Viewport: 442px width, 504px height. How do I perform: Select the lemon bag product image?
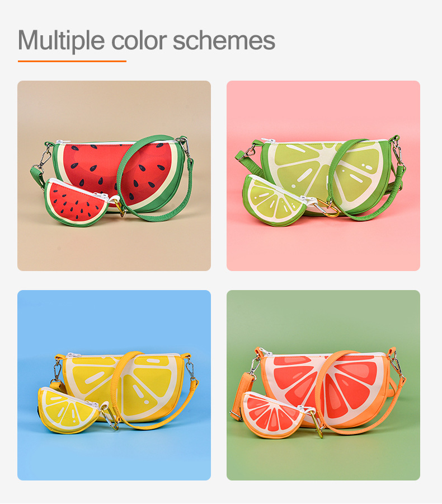click(114, 385)
